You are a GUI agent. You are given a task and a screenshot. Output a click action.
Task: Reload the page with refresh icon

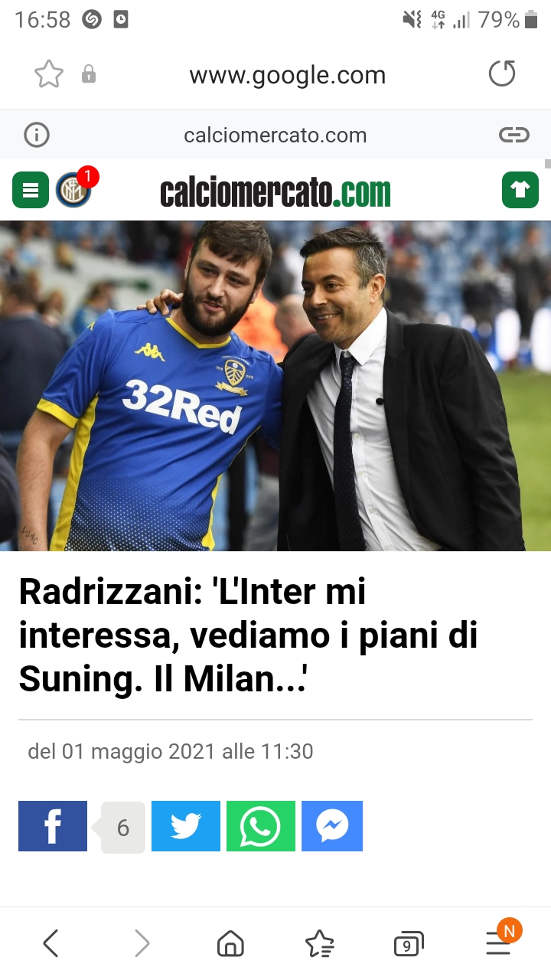(502, 74)
